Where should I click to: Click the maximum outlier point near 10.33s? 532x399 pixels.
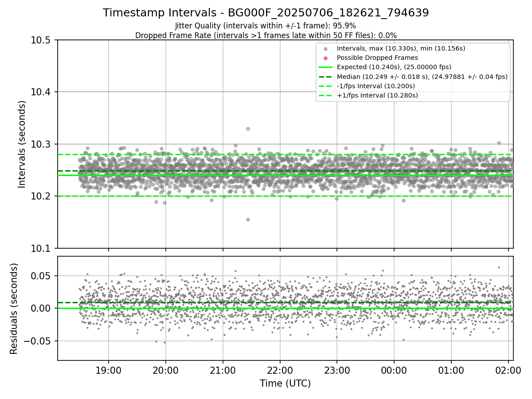[x=248, y=129]
